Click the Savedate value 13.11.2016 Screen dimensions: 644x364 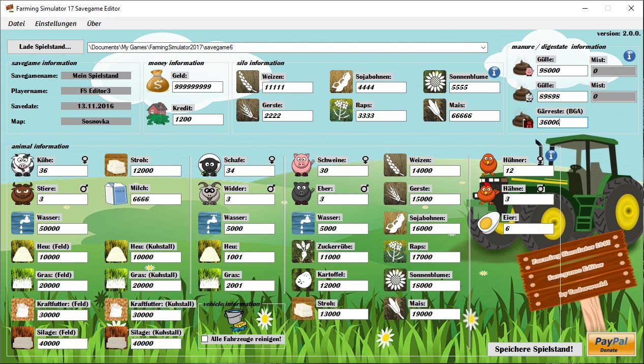click(x=96, y=106)
